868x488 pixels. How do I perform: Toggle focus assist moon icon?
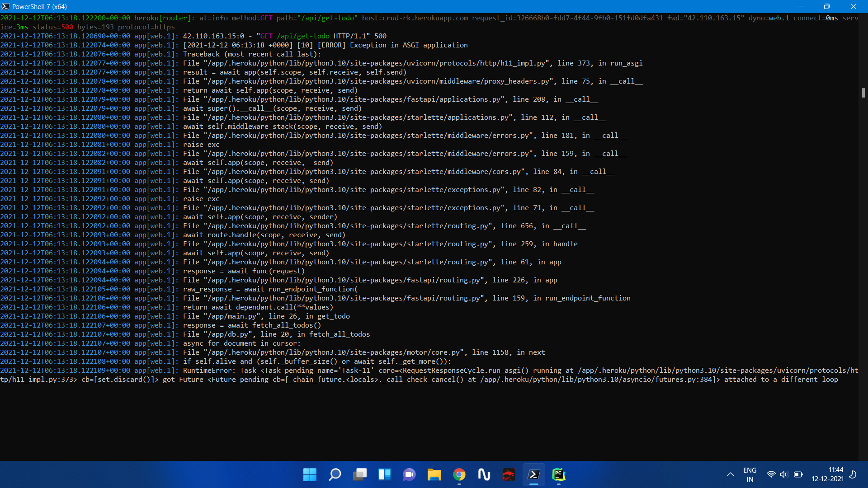point(853,474)
